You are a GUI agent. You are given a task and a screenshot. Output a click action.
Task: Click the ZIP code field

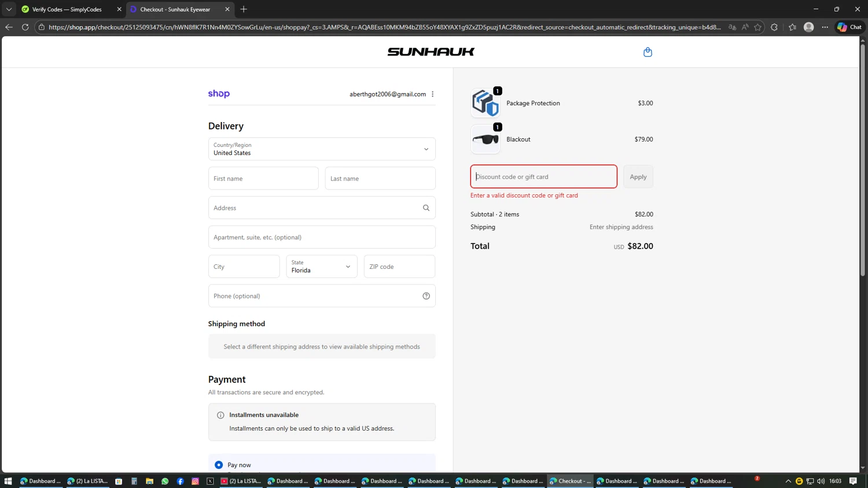pyautogui.click(x=400, y=267)
